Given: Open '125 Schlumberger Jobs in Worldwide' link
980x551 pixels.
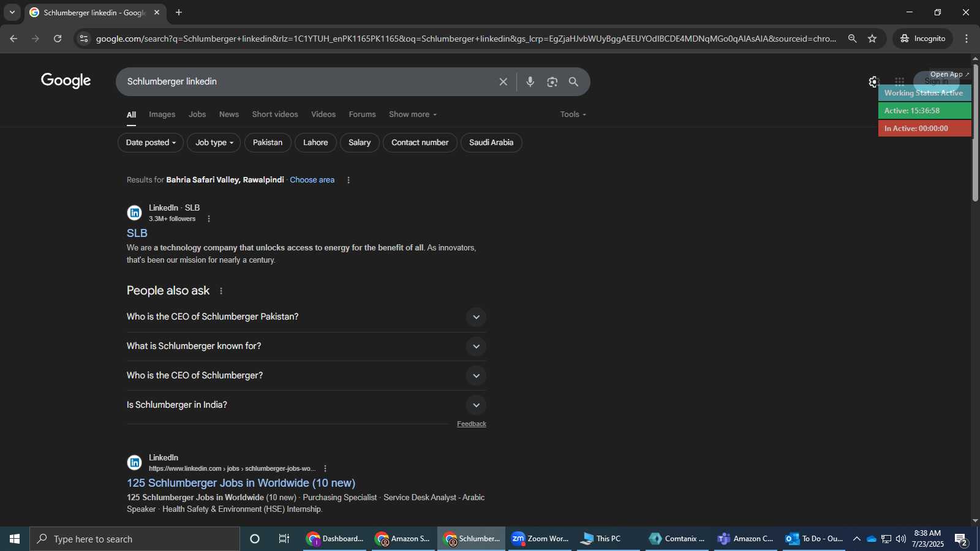Looking at the screenshot, I should point(241,483).
